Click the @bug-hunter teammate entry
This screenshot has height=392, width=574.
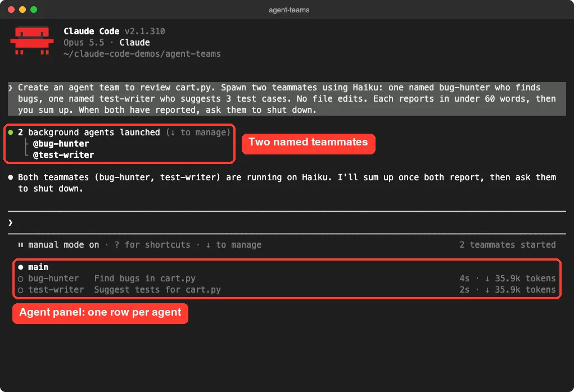coord(61,144)
